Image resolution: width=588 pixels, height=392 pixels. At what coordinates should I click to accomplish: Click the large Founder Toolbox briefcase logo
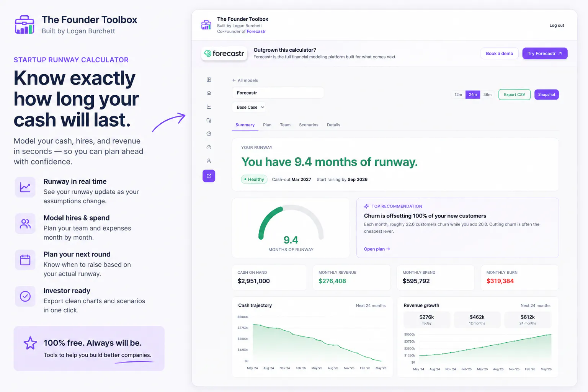(24, 24)
